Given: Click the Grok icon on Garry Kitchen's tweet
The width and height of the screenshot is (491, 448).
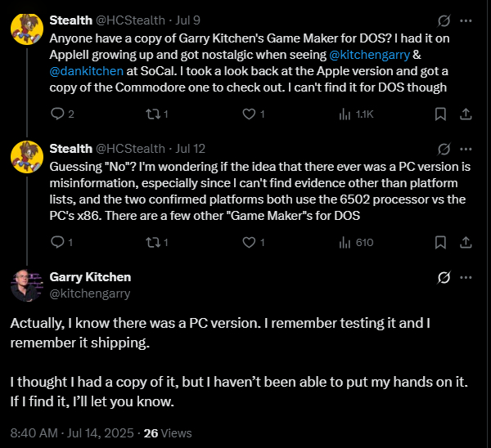Looking at the screenshot, I should coord(444,277).
